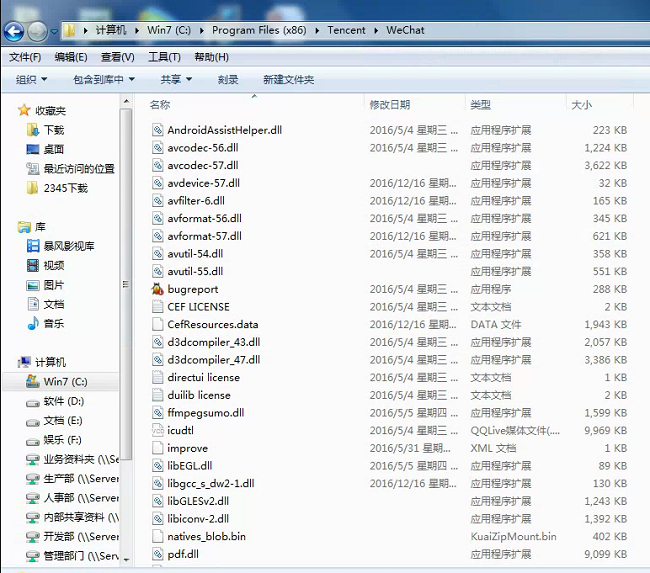The width and height of the screenshot is (650, 573).
Task: Select the CEF LICENSE text file icon
Action: coord(158,307)
